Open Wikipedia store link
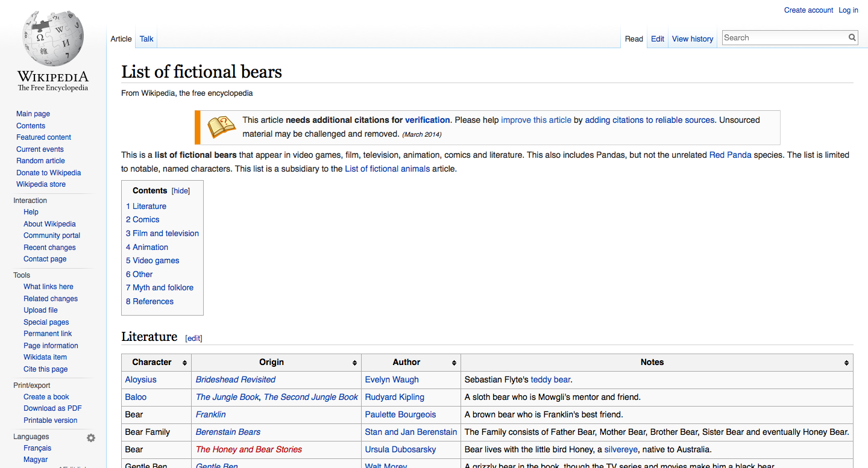Viewport: 868px width, 468px height. pyautogui.click(x=41, y=184)
